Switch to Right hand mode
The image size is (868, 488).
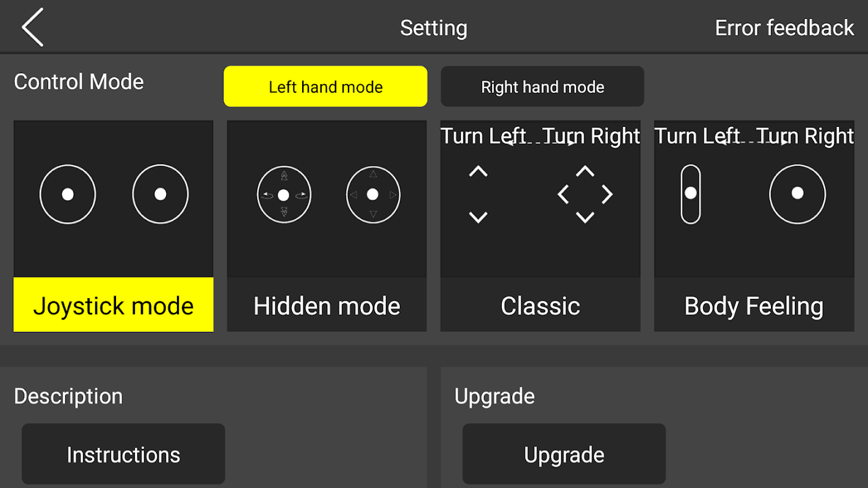click(x=543, y=87)
